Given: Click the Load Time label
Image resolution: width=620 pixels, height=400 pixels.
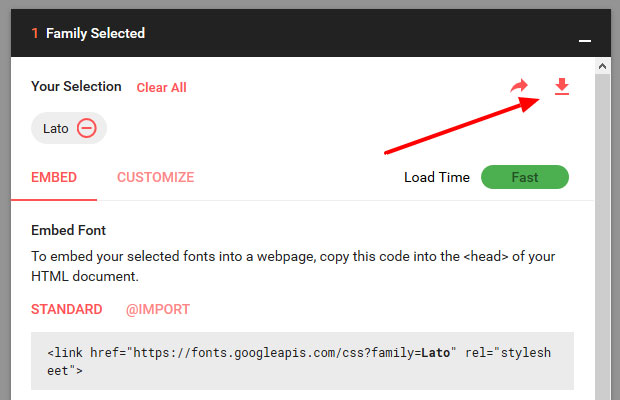Looking at the screenshot, I should (436, 177).
